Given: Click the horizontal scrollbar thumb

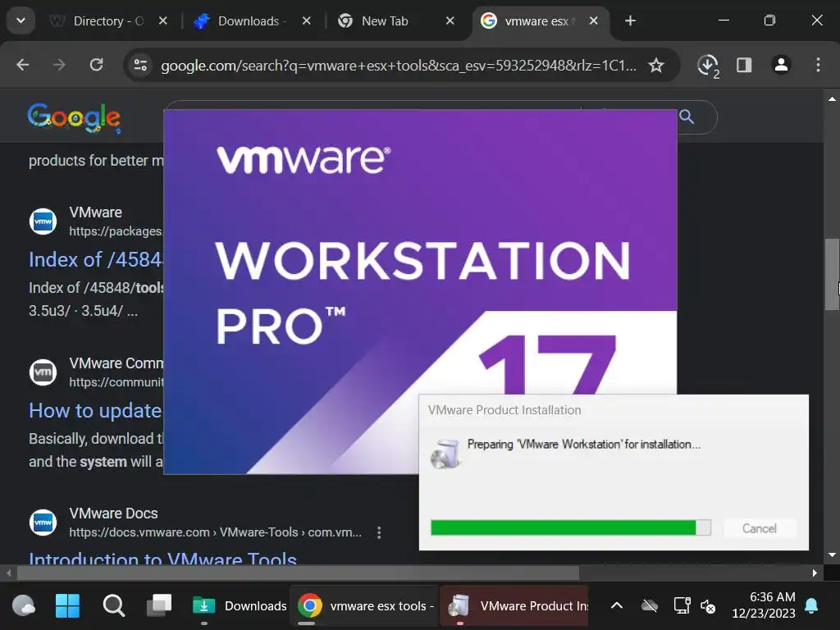Looking at the screenshot, I should pyautogui.click(x=299, y=573).
